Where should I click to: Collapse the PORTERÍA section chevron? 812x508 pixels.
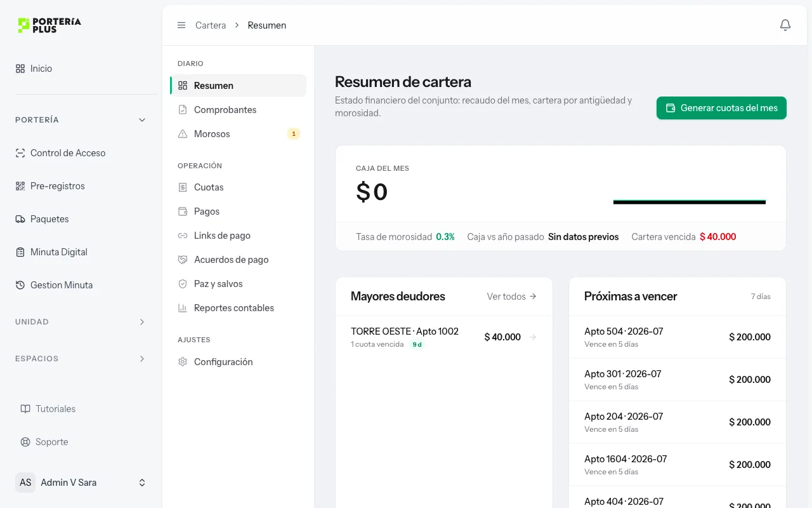pyautogui.click(x=142, y=120)
